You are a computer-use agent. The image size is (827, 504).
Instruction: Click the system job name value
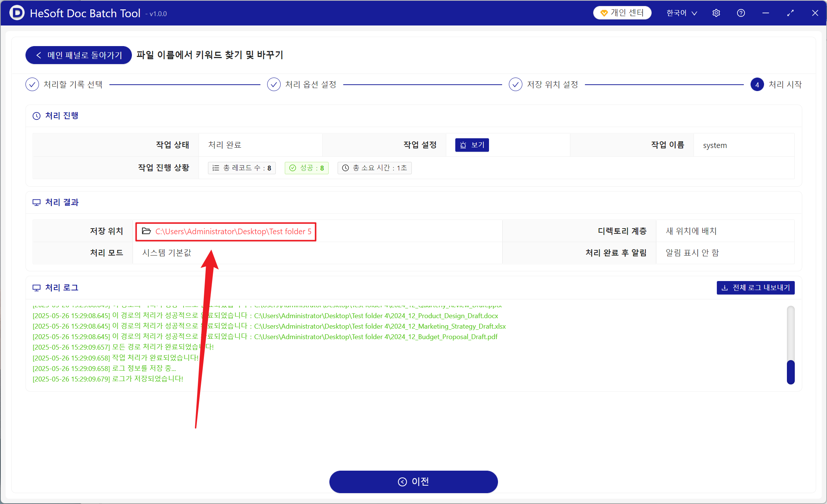click(x=715, y=145)
